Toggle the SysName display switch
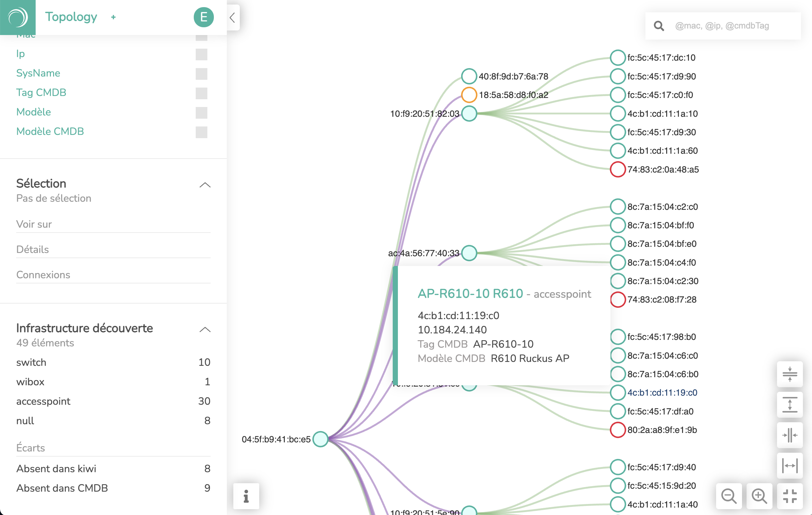This screenshot has width=812, height=515. pyautogui.click(x=201, y=74)
